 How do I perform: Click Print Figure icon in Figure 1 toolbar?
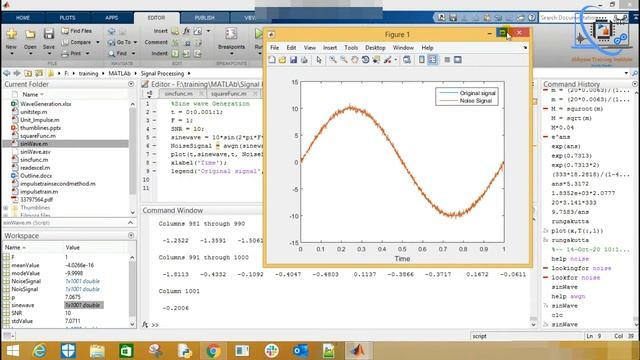tap(304, 60)
